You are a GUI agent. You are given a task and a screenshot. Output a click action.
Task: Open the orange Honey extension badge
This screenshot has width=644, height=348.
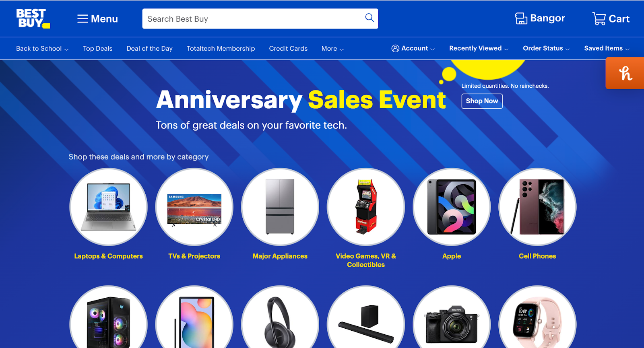625,73
